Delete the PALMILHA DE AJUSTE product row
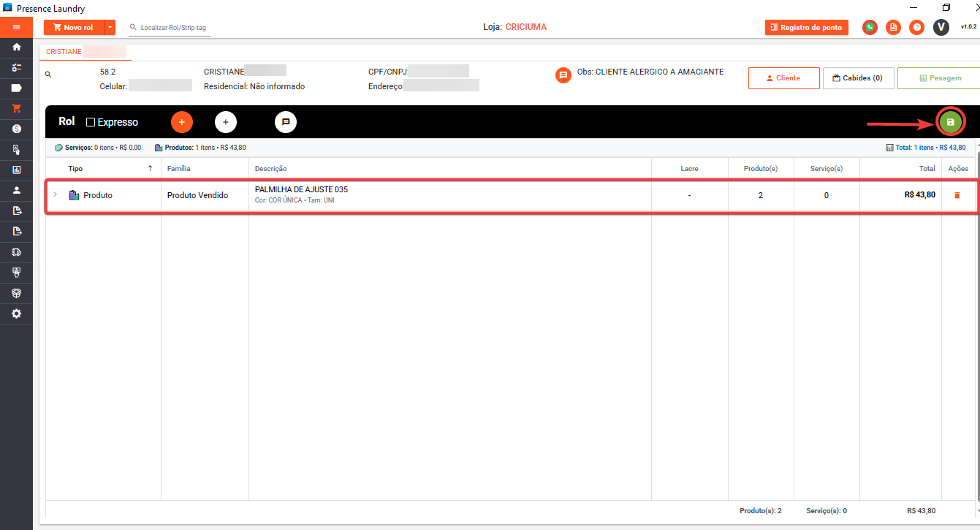The height and width of the screenshot is (530, 980). pos(957,195)
